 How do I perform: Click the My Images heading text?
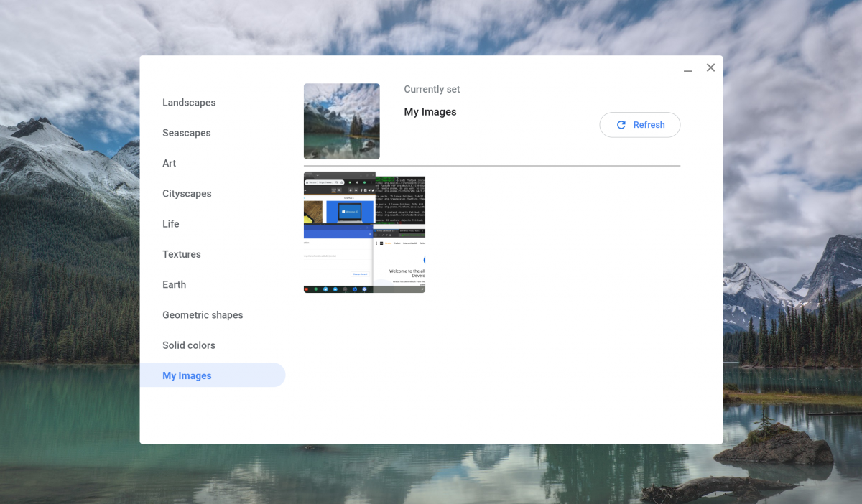(x=430, y=111)
